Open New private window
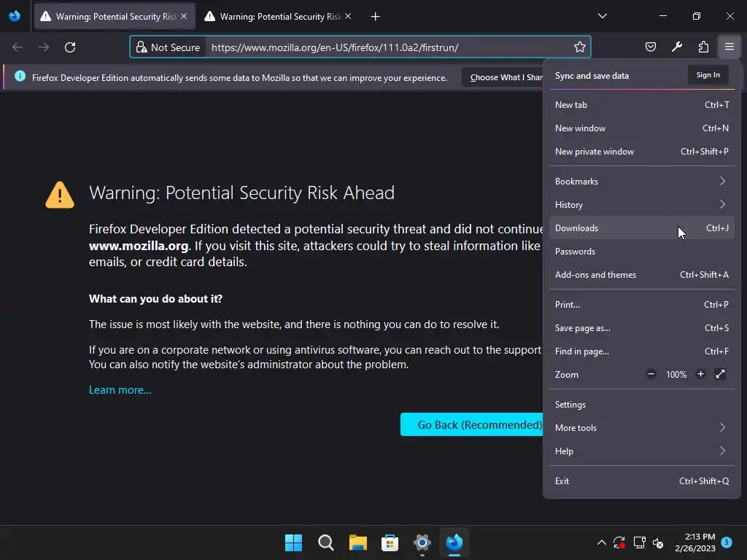Image resolution: width=747 pixels, height=560 pixels. tap(642, 152)
